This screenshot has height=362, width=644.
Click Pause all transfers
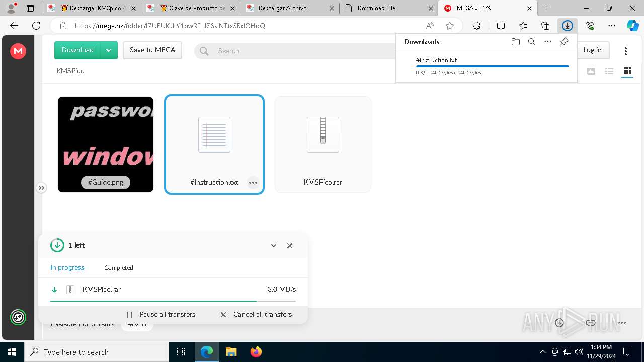coord(161,314)
